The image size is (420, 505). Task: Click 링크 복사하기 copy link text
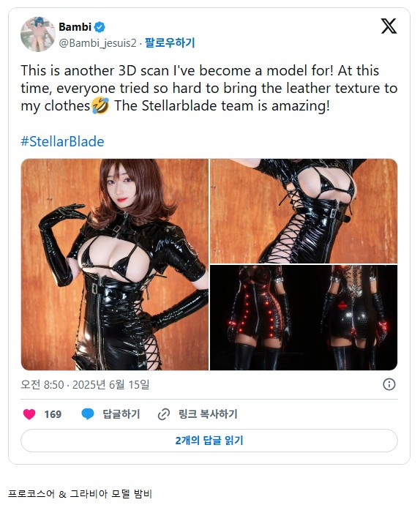(x=208, y=414)
